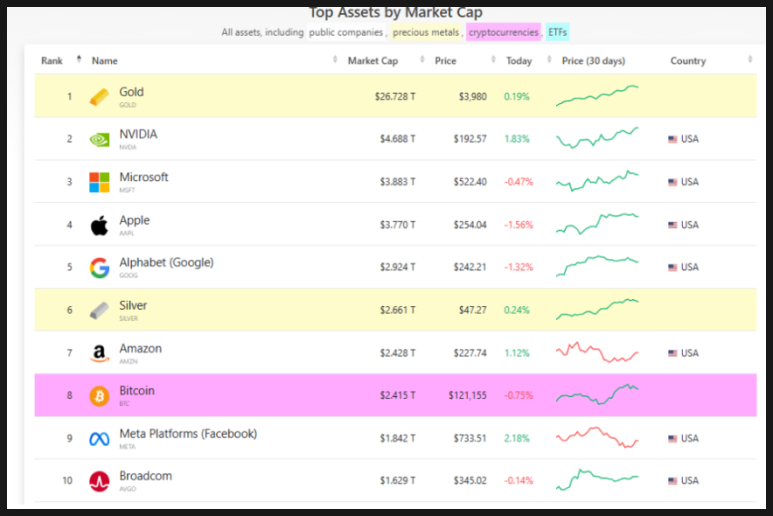Open the Meta Platforms (Facebook) name link
Screen dimensions: 773x516
coord(188,434)
